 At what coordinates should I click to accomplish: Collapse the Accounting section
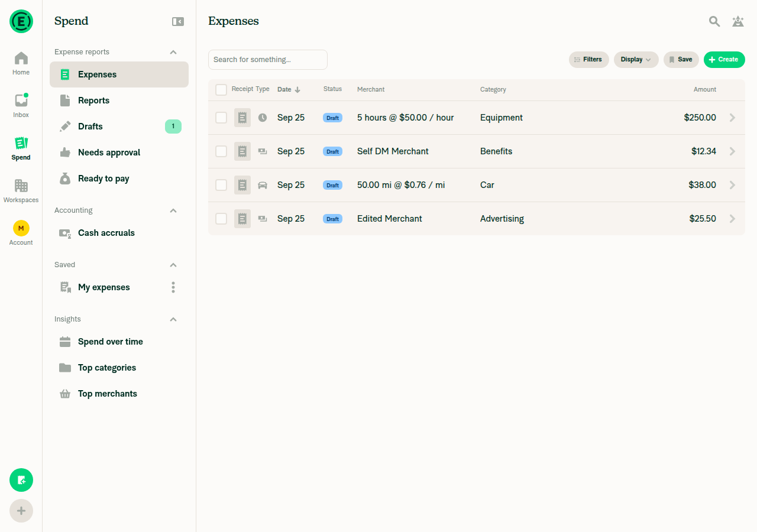(173, 210)
